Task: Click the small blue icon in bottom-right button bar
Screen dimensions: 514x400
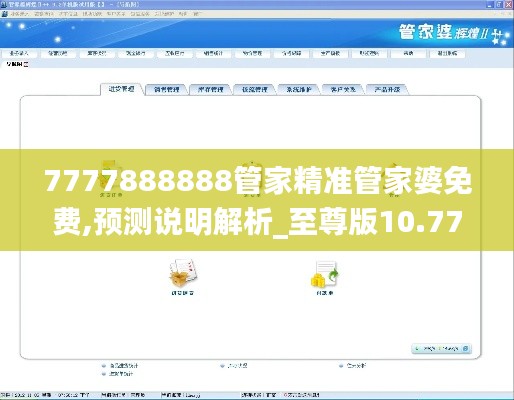Action: 466,349
